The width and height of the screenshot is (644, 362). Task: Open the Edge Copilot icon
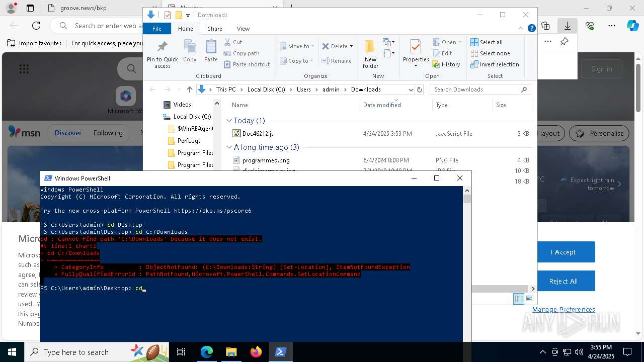(632, 26)
